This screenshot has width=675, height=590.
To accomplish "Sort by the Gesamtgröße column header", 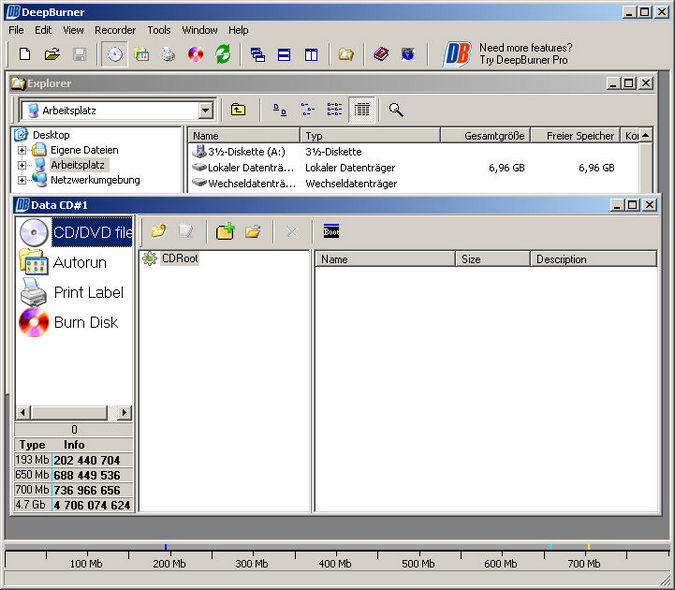I will click(x=486, y=136).
